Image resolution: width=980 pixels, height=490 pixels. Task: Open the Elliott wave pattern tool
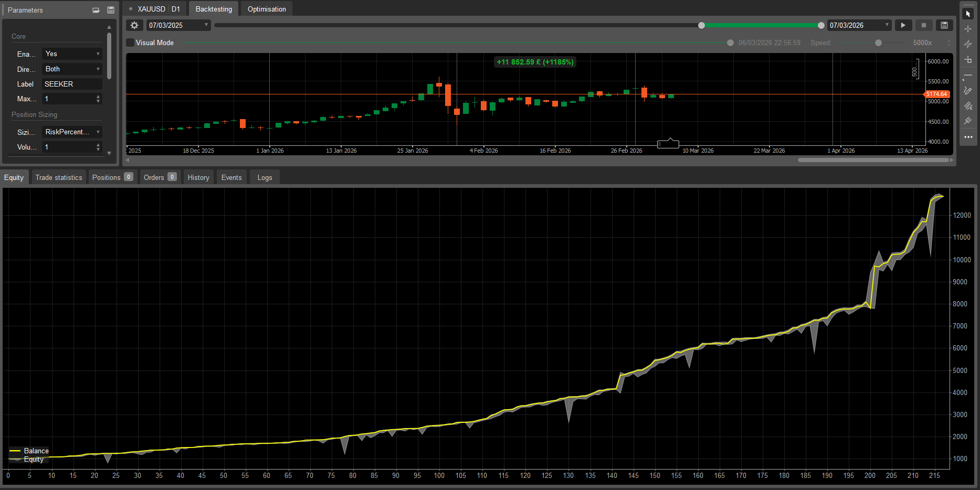[x=968, y=105]
